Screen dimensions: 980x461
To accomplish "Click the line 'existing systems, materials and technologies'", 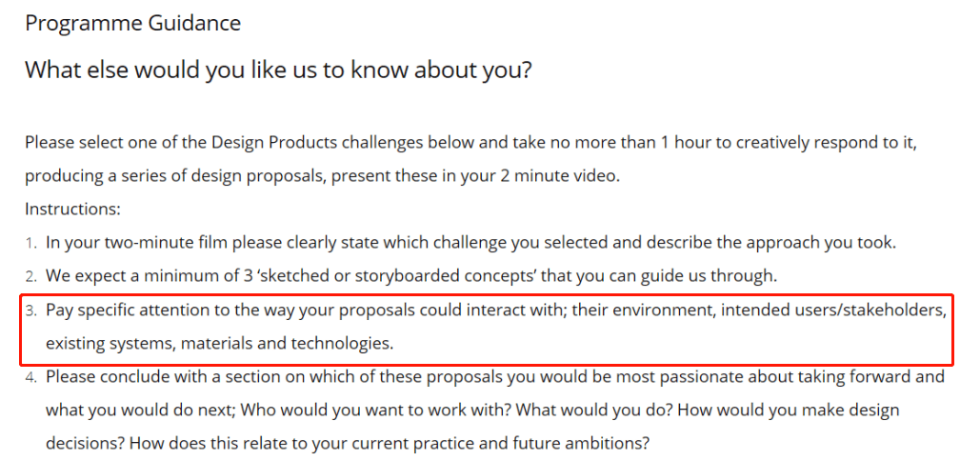I will [x=220, y=344].
